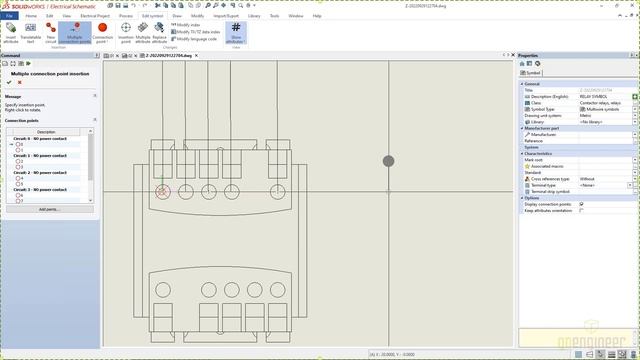
Task: Click the Description column header
Action: [46, 132]
